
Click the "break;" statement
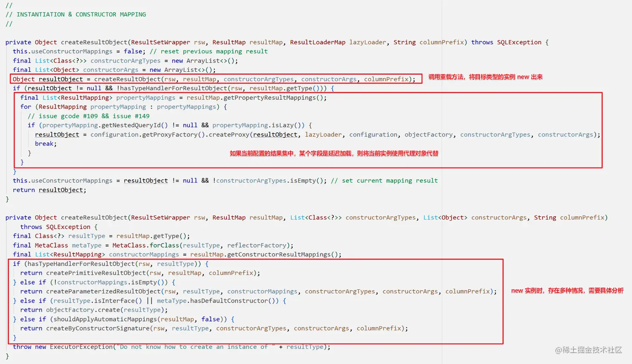46,144
